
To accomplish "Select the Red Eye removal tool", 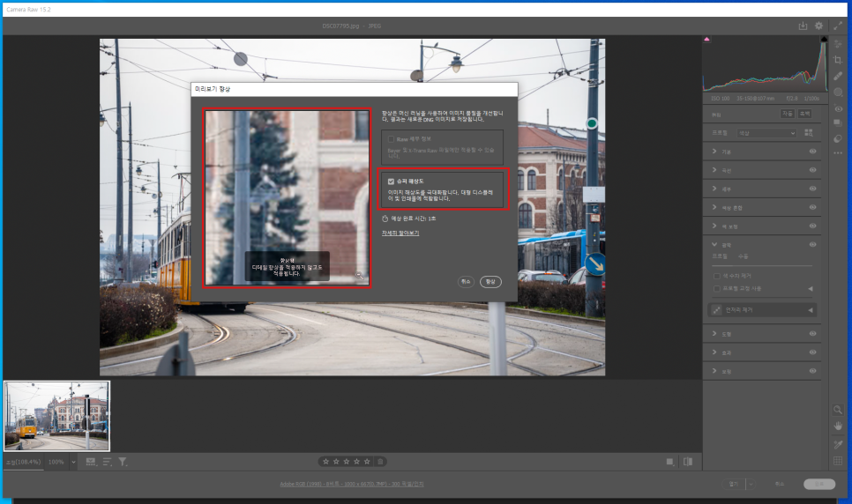I will click(x=838, y=108).
